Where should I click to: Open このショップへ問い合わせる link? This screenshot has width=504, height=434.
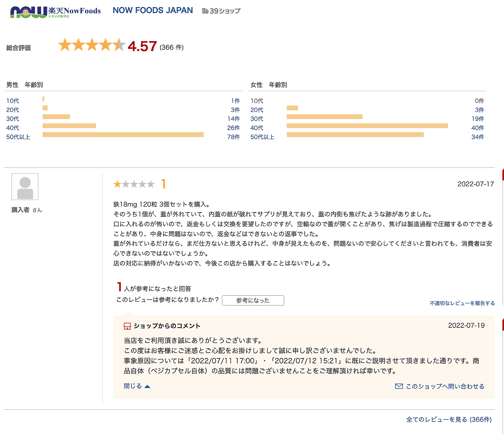point(445,386)
